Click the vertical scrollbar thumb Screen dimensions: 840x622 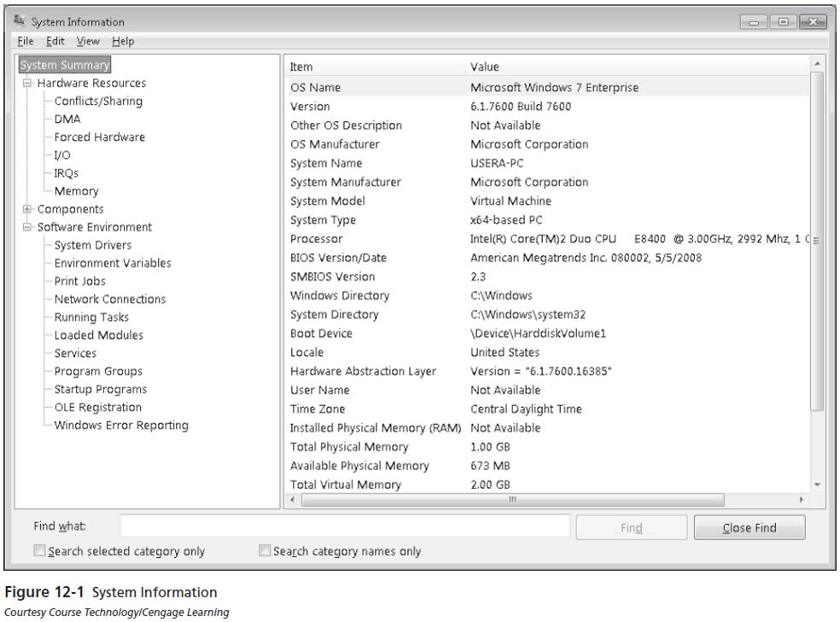coord(817,241)
